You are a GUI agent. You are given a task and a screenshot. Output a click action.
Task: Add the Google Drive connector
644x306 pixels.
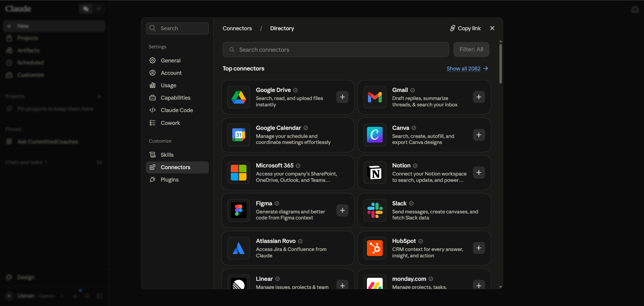[x=342, y=97]
